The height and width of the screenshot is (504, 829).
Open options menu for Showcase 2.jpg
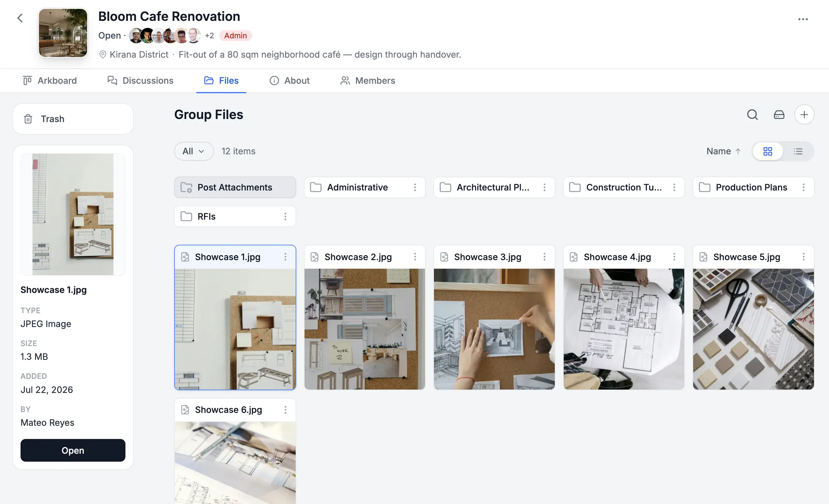tap(415, 257)
